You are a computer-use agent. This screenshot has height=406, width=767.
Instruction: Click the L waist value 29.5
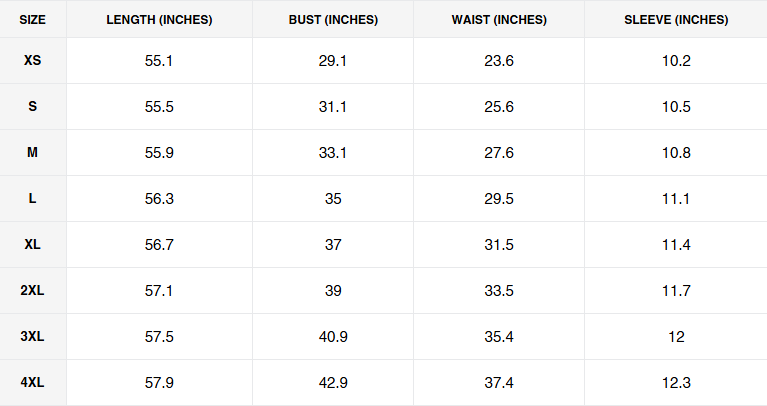point(498,199)
